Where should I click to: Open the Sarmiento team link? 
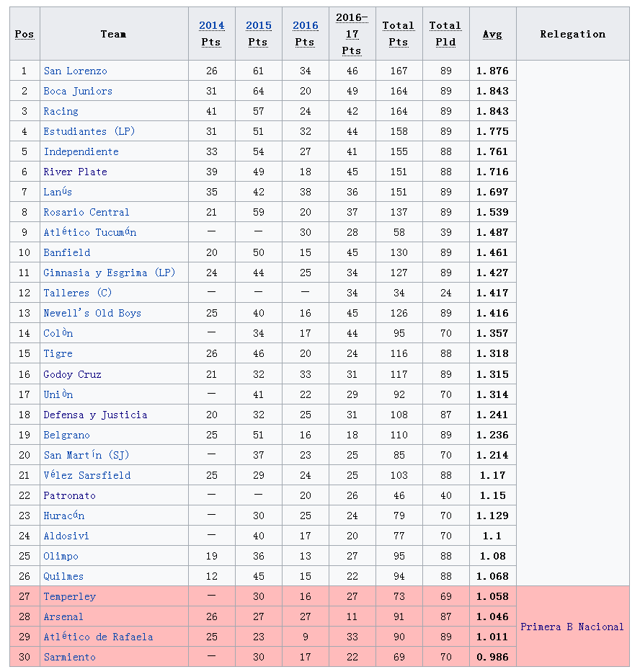pos(69,657)
